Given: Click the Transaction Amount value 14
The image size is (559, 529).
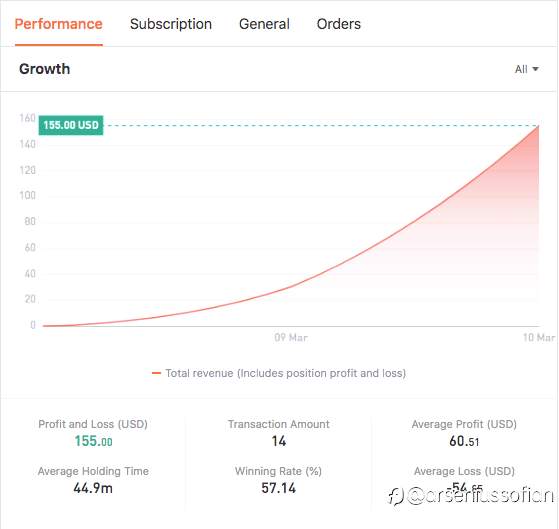Looking at the screenshot, I should (279, 441).
